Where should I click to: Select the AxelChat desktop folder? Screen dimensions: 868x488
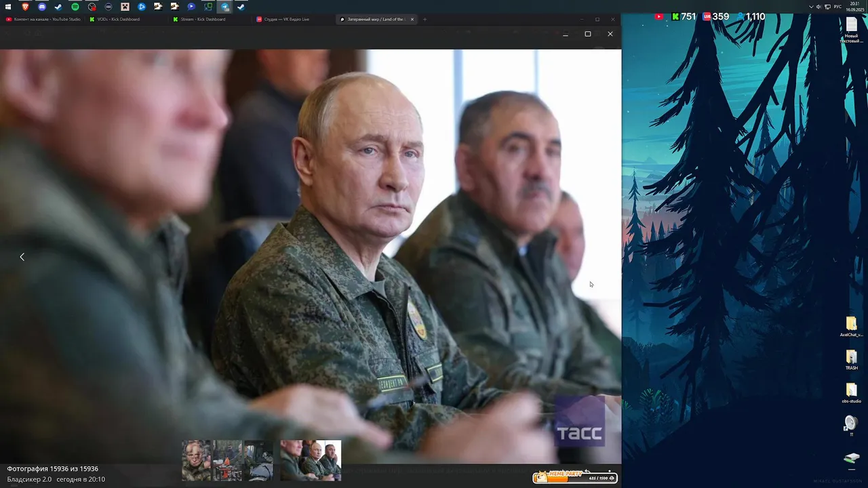851,327
